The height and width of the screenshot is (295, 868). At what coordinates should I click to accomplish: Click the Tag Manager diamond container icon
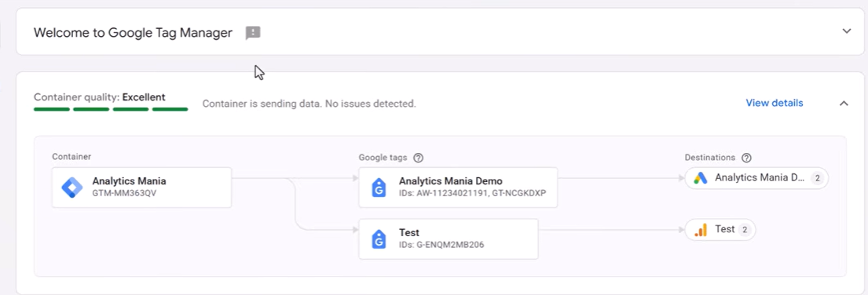tap(72, 188)
